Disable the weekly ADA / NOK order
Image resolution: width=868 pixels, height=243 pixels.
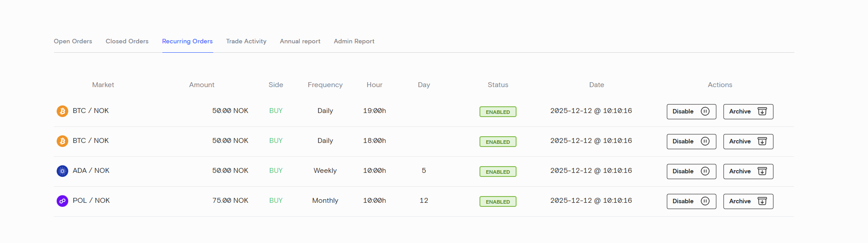(x=691, y=172)
